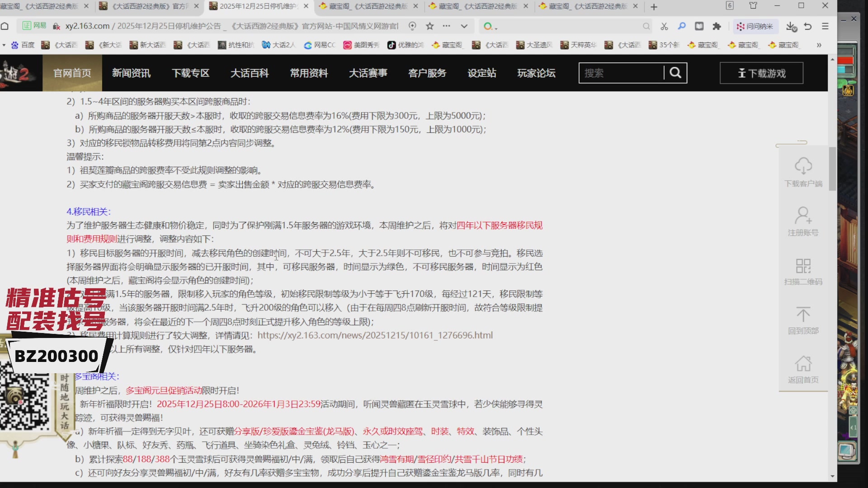Expand the bookmarks overflow chevron »
Viewport: 868px width, 488px height.
coord(819,45)
